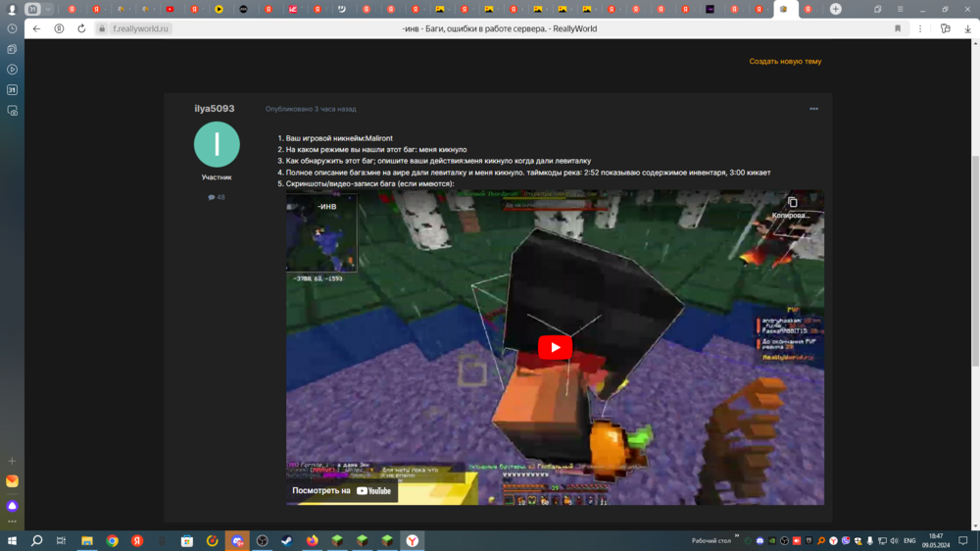Click 'Создать новую тему' link
980x551 pixels.
pos(785,62)
